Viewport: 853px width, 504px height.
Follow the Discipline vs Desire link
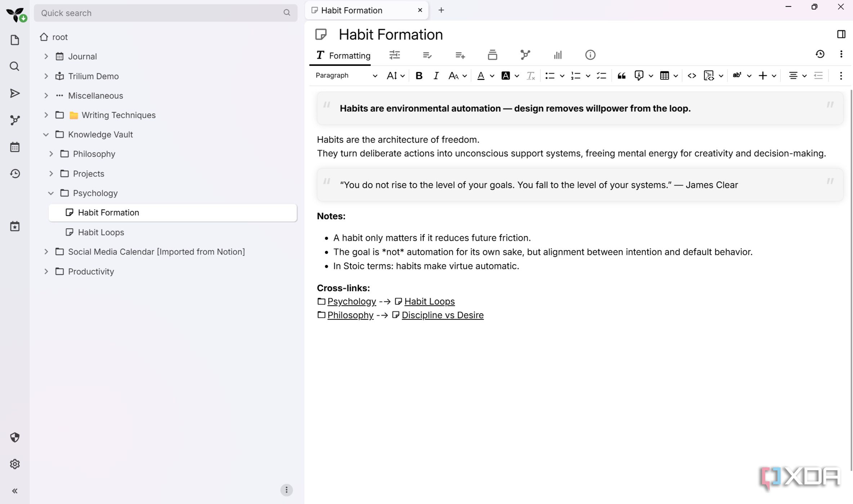pyautogui.click(x=442, y=315)
